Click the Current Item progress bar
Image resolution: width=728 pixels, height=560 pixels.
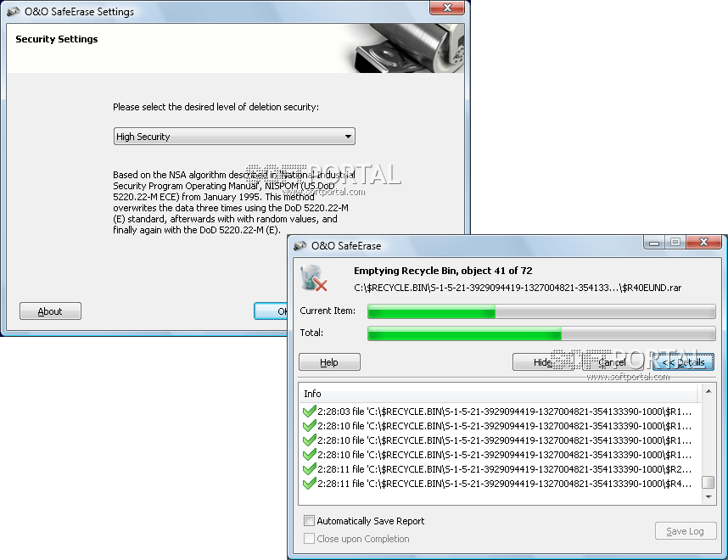[541, 311]
